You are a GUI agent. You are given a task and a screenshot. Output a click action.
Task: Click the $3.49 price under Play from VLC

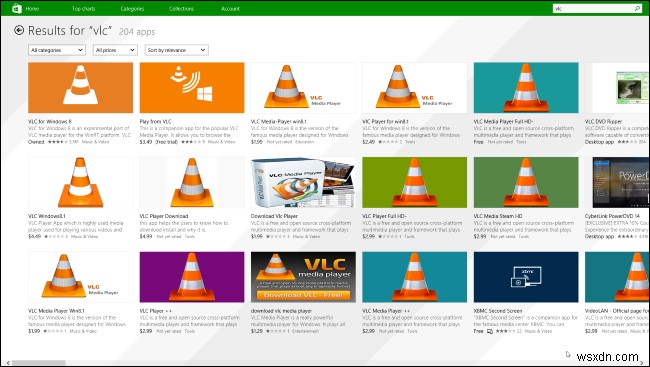point(146,142)
